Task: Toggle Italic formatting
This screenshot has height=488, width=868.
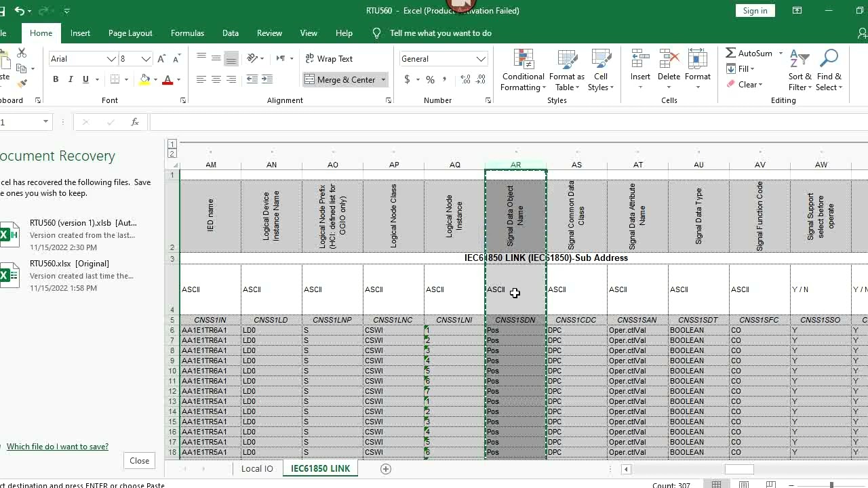Action: [x=71, y=79]
